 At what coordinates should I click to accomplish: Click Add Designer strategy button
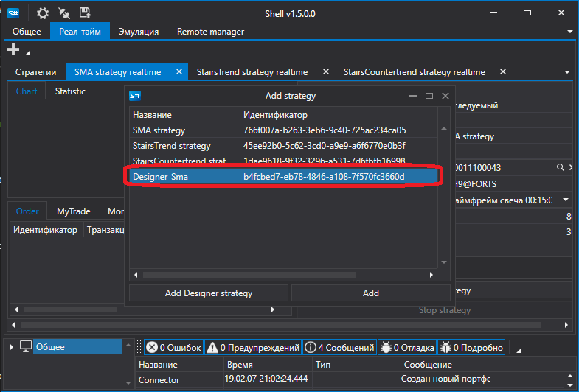(x=209, y=293)
